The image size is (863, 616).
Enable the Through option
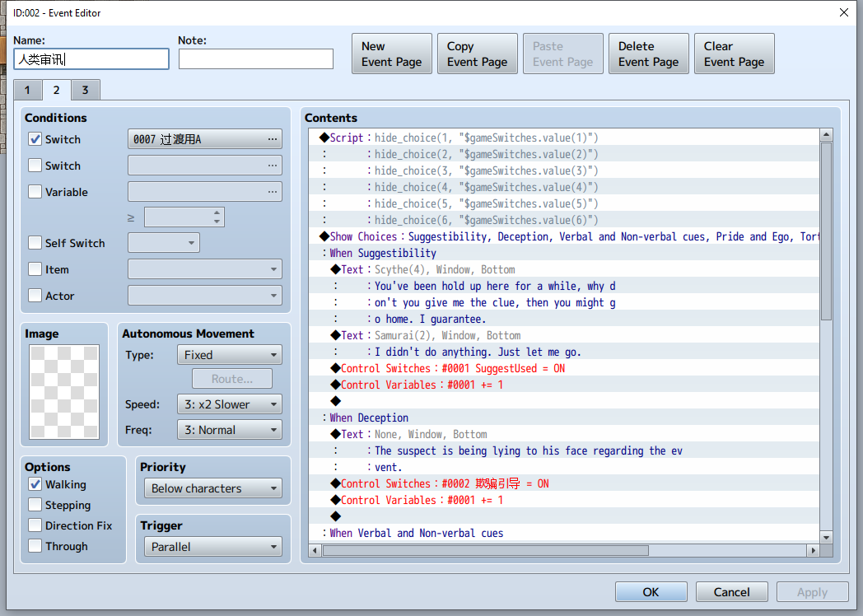[35, 546]
